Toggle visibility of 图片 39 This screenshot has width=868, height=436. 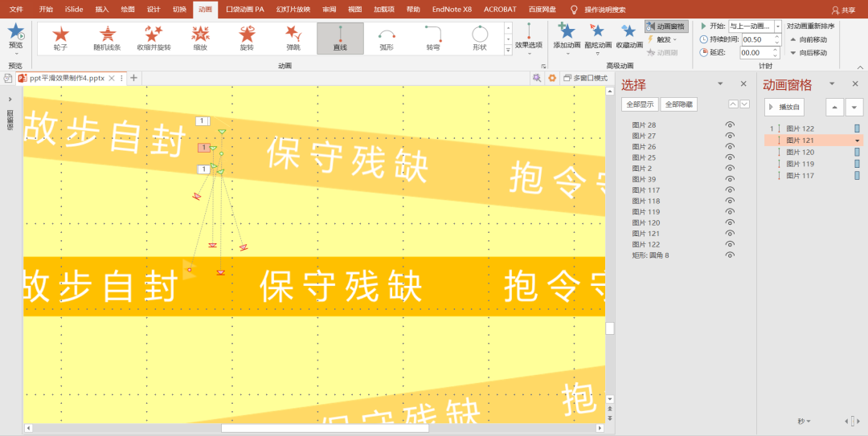tap(730, 179)
